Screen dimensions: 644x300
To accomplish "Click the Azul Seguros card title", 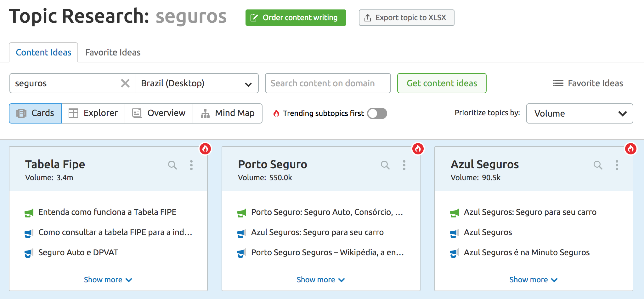I will 485,164.
